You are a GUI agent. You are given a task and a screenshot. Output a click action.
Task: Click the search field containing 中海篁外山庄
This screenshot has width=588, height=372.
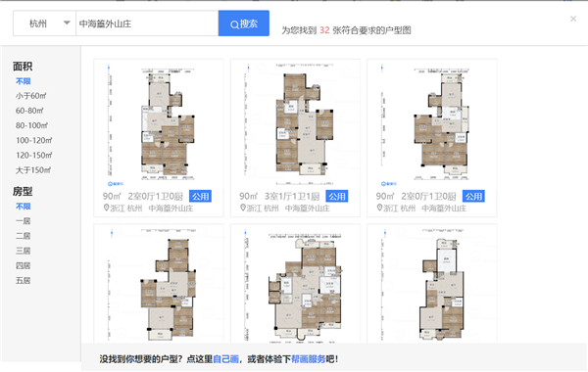(147, 23)
